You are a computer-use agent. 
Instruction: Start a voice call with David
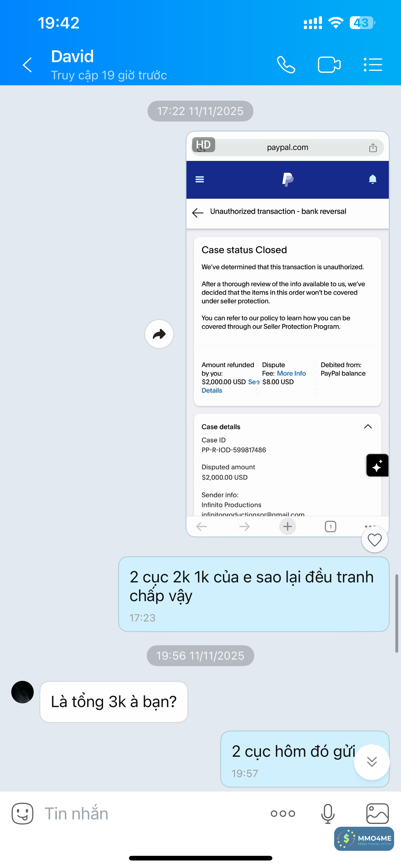286,65
